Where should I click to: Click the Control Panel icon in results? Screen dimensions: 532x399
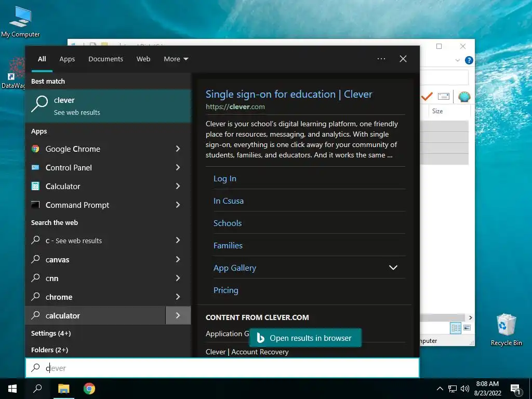point(35,167)
